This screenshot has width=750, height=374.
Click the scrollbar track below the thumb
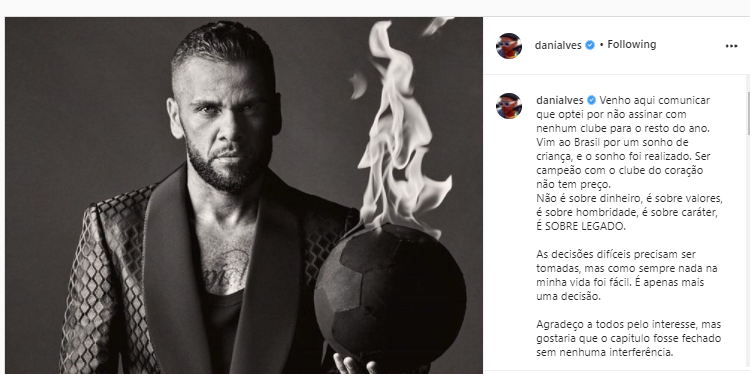[748, 253]
